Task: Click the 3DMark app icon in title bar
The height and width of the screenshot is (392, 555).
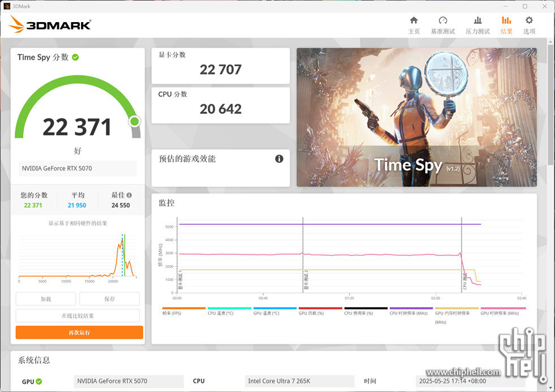Action: pyautogui.click(x=7, y=6)
